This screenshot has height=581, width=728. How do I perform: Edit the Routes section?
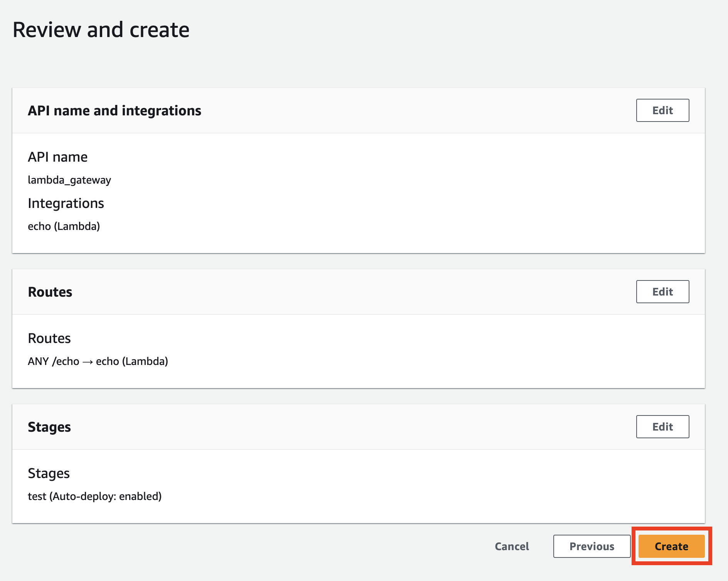tap(662, 292)
